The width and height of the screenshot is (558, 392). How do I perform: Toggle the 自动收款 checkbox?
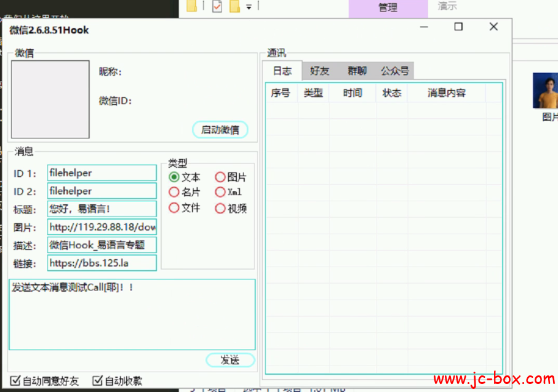pos(117,381)
